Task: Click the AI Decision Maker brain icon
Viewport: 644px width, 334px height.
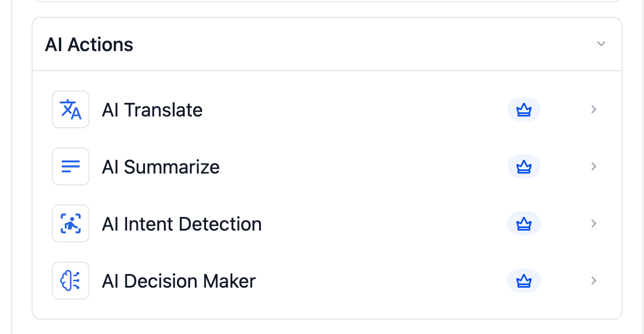Action: coord(71,281)
